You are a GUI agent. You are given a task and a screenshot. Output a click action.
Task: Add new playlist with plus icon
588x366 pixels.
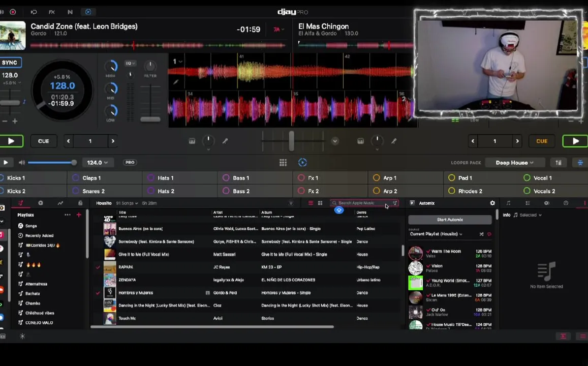79,215
